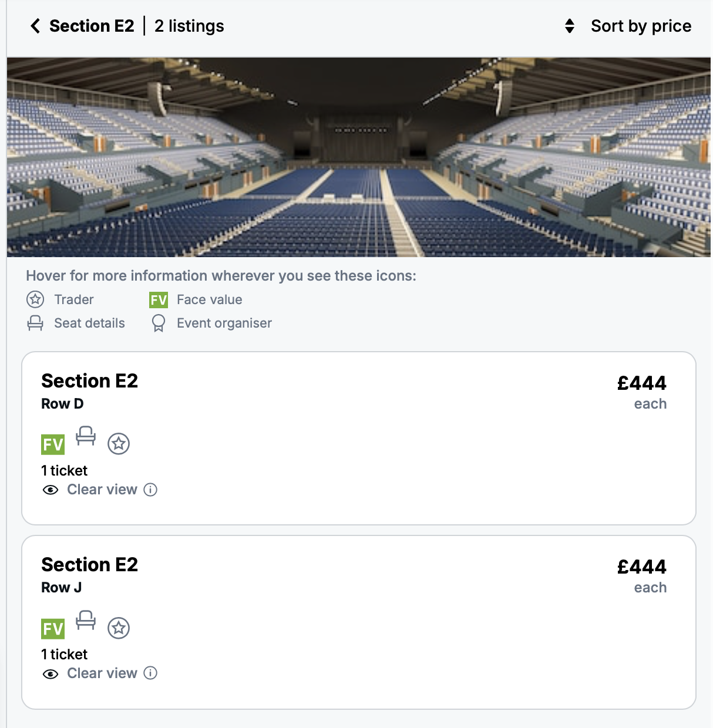
Task: Click the Face value FV legend icon
Action: [159, 300]
